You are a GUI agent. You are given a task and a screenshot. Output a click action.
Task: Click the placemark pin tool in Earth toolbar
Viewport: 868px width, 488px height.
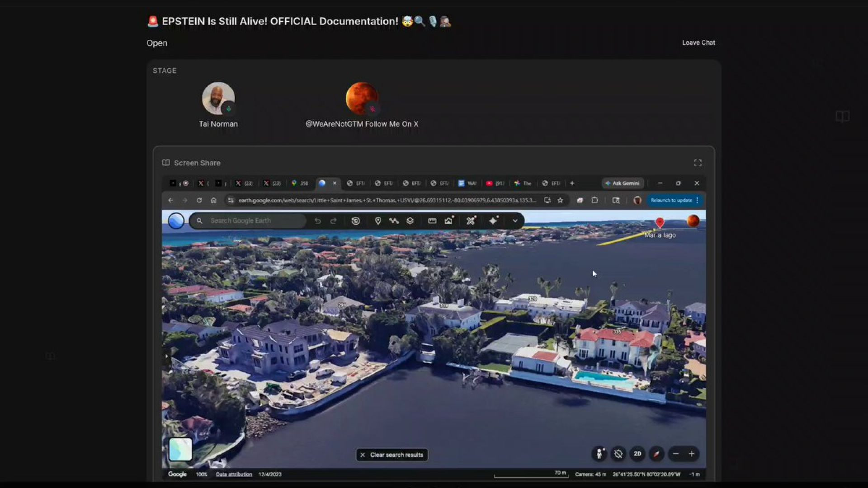[378, 221]
